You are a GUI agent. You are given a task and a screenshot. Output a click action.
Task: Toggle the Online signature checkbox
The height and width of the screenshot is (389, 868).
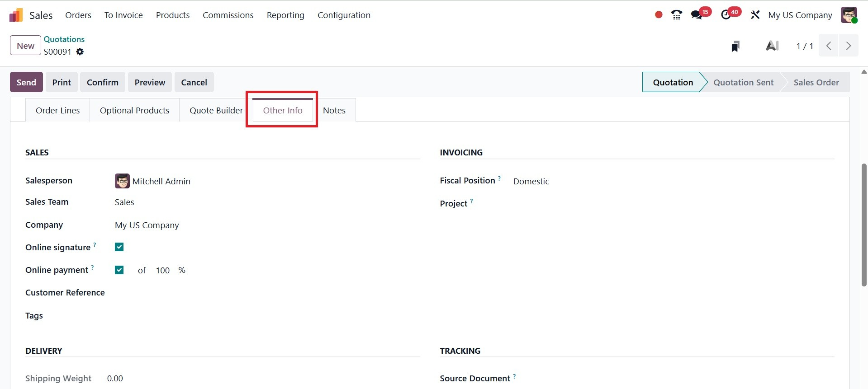119,247
